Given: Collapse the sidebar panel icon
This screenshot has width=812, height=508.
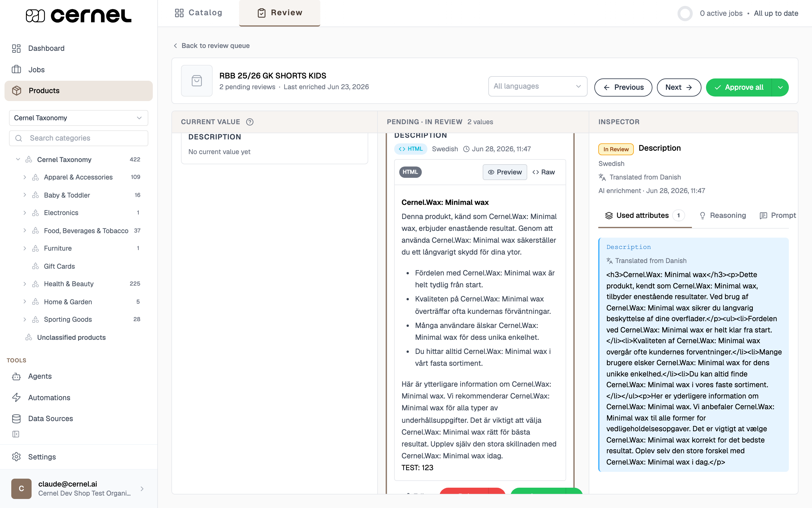Looking at the screenshot, I should pos(16,434).
